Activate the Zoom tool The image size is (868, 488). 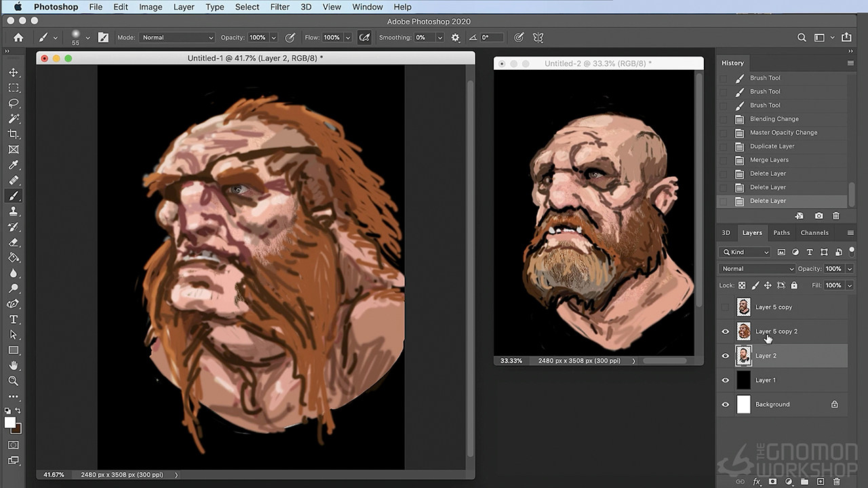(x=14, y=381)
